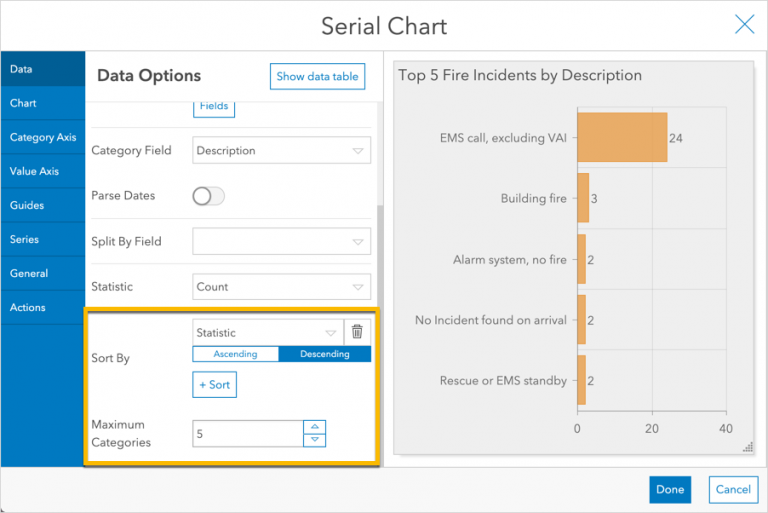This screenshot has width=768, height=513.
Task: Open the Category Axis tab
Action: pos(43,137)
